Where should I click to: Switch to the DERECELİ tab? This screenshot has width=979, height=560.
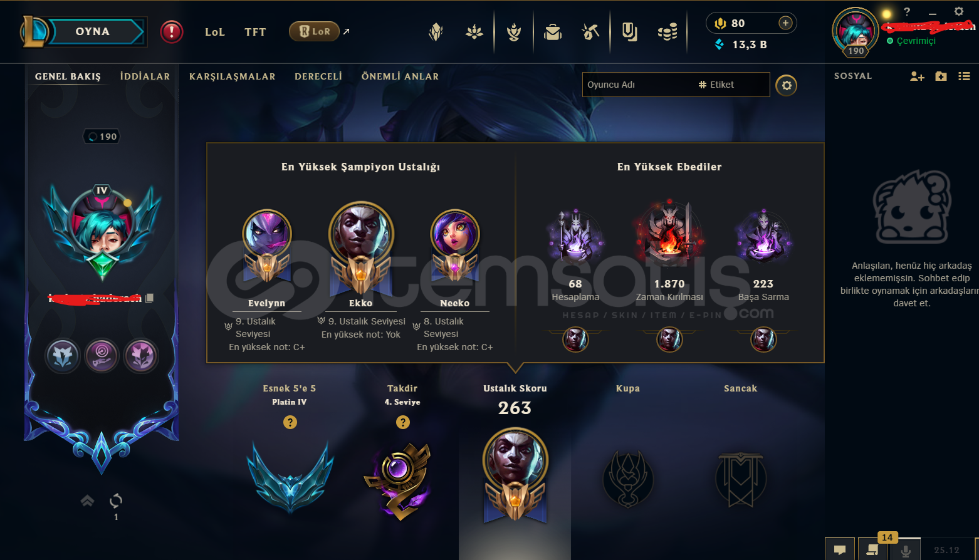[318, 76]
